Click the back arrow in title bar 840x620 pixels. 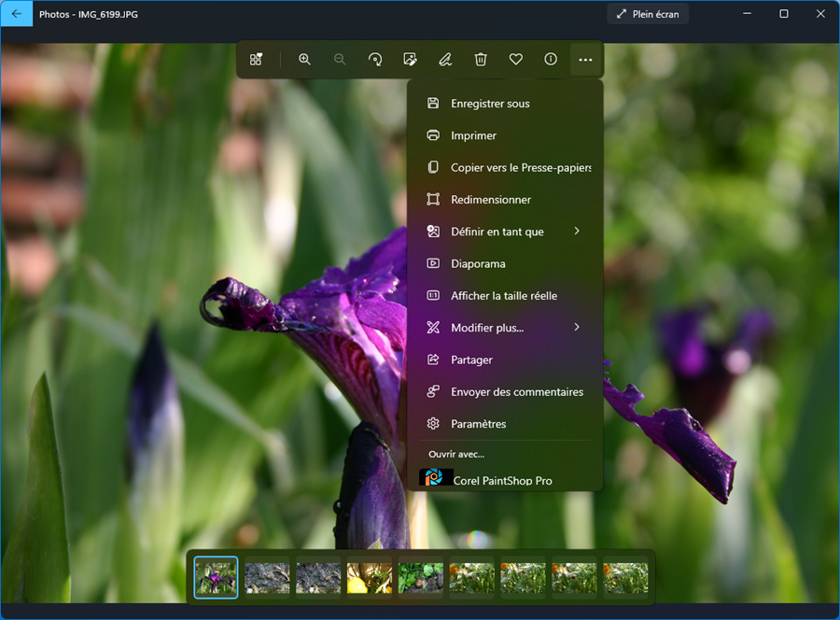16,14
